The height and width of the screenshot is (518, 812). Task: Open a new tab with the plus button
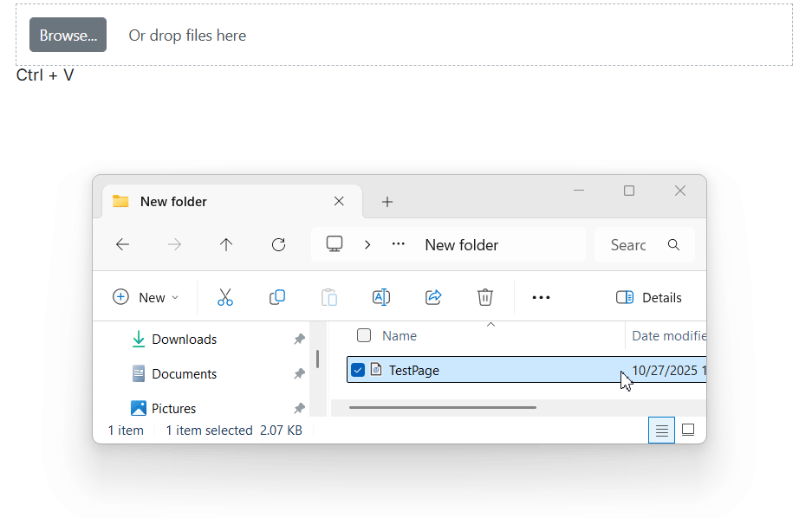tap(387, 202)
